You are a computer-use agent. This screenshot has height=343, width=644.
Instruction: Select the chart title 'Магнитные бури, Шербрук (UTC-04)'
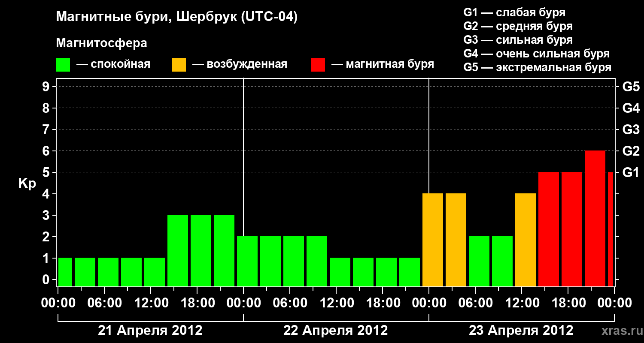[177, 17]
